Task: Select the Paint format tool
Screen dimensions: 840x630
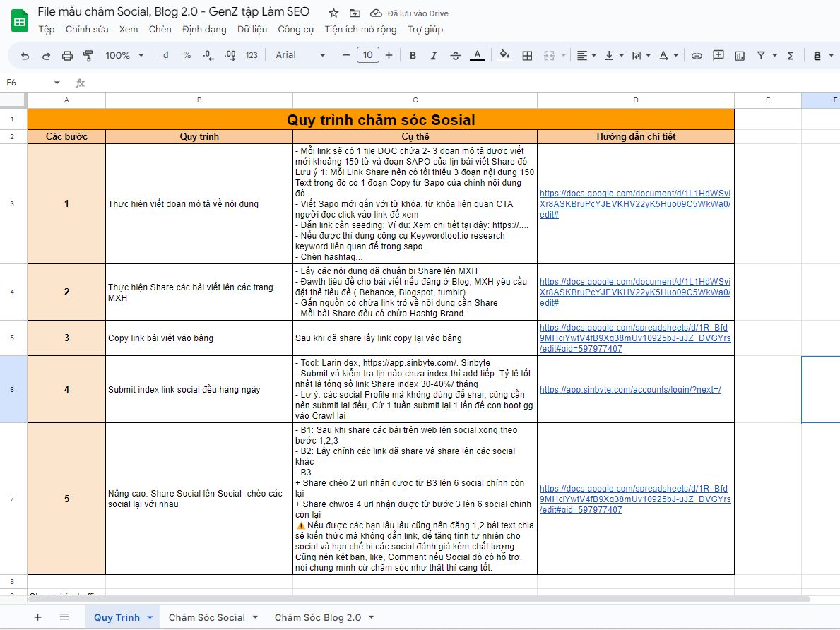Action: tap(88, 55)
